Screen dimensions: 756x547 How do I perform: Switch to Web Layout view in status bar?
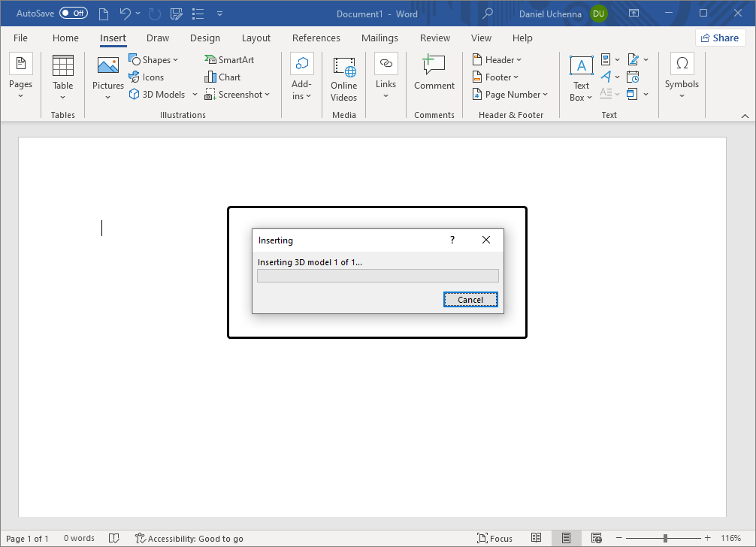596,538
